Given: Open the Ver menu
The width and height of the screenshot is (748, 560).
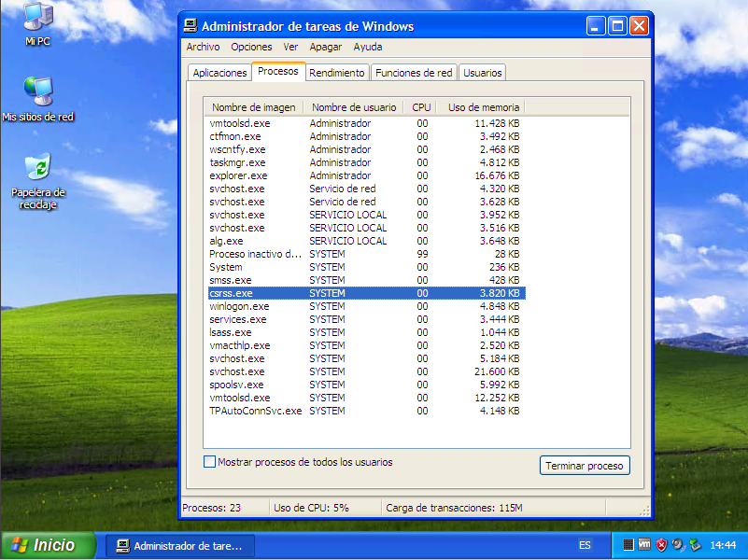Looking at the screenshot, I should [290, 47].
